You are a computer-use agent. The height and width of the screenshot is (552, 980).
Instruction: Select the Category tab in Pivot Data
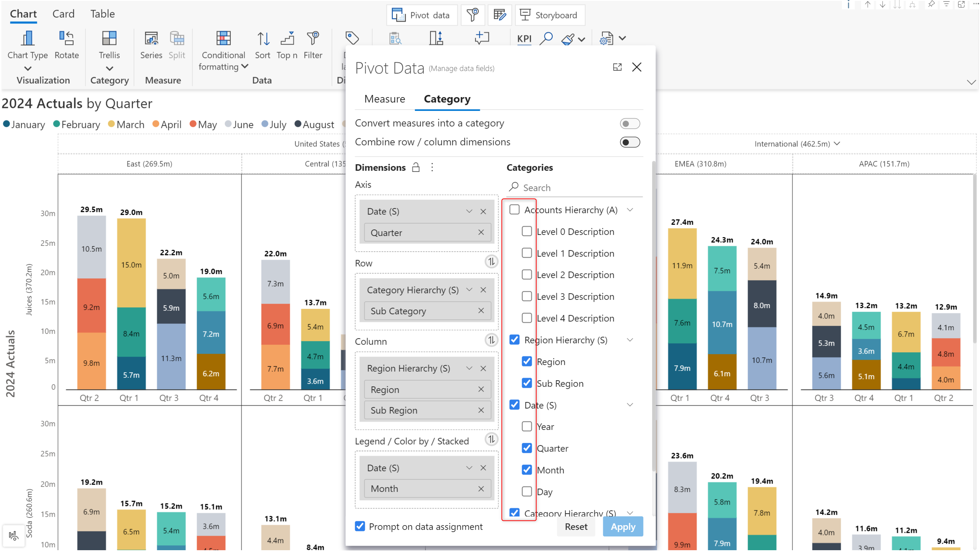coord(447,99)
